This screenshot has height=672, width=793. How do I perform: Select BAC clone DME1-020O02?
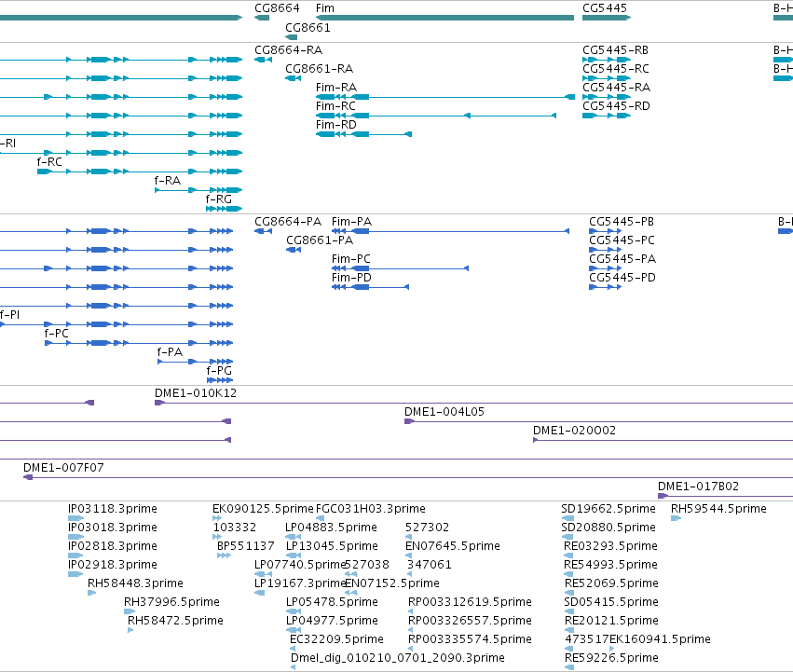[x=575, y=431]
